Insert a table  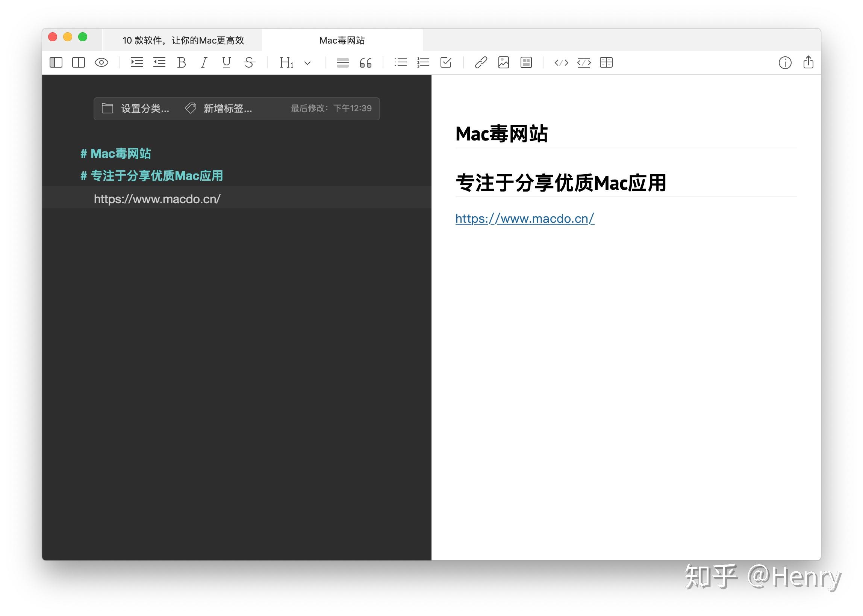coord(606,62)
